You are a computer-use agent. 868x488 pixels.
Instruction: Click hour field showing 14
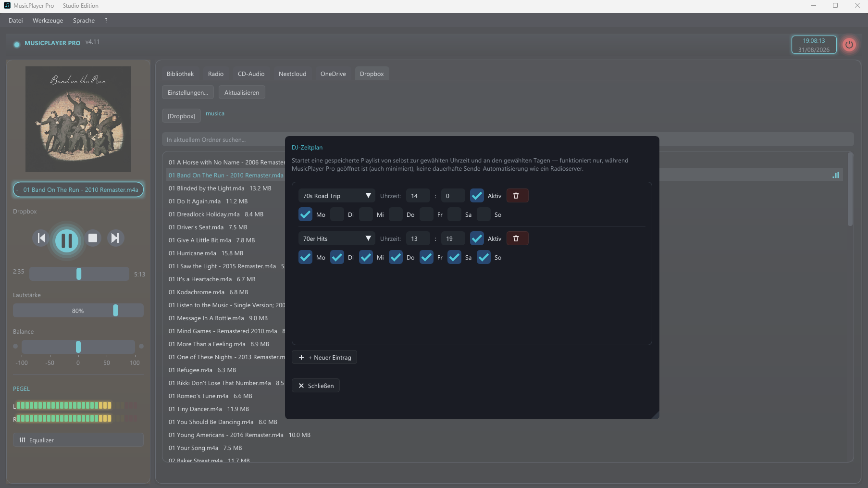coord(418,196)
